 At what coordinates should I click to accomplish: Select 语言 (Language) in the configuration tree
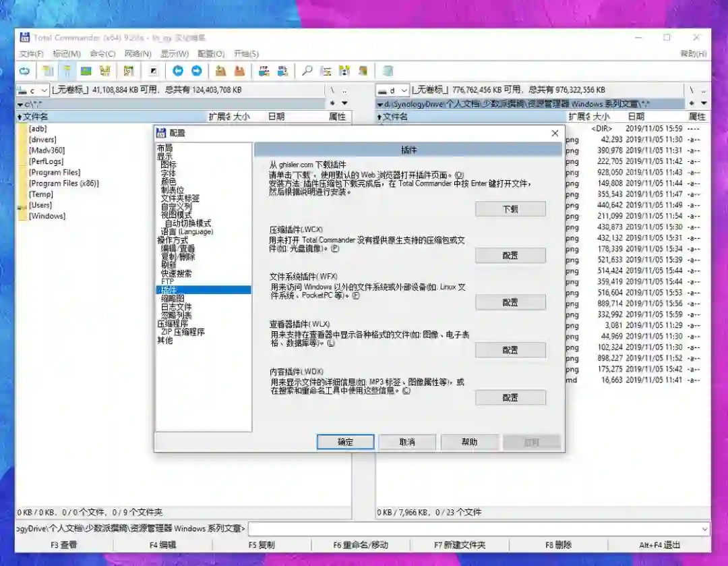[x=187, y=231]
